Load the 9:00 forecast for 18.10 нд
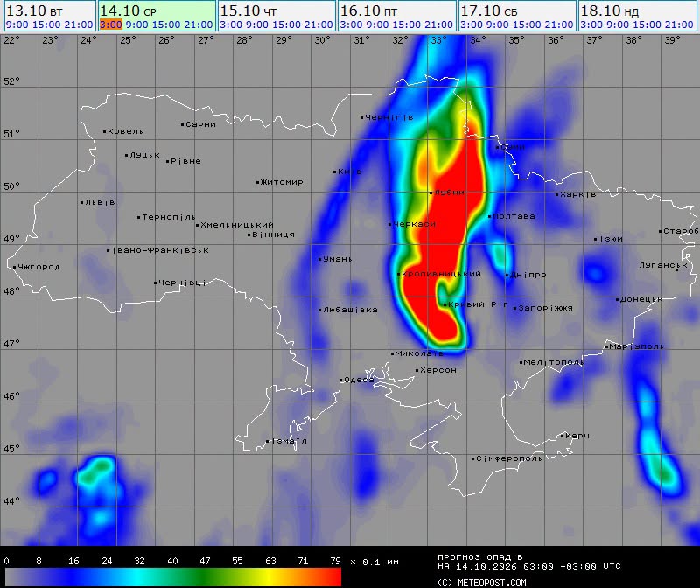Viewport: 700px width, 588px height. (x=618, y=24)
